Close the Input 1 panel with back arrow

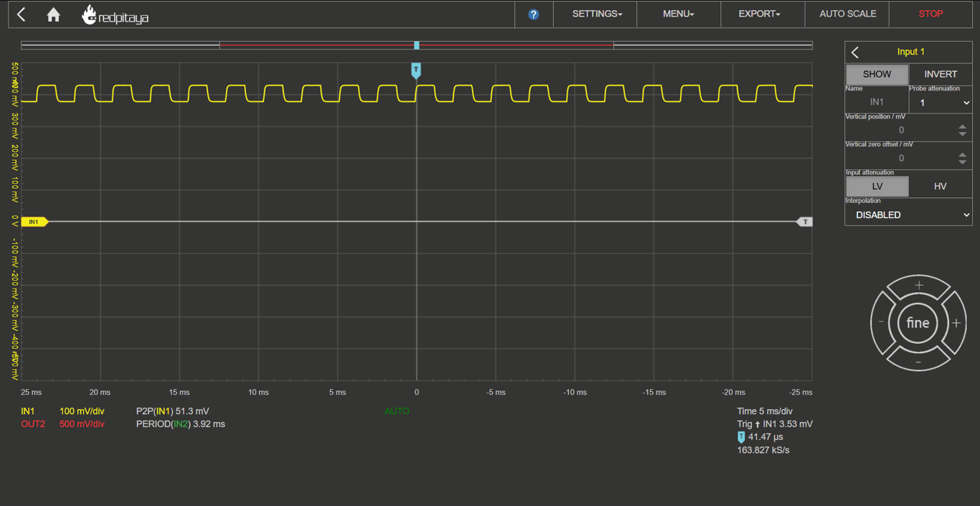855,52
